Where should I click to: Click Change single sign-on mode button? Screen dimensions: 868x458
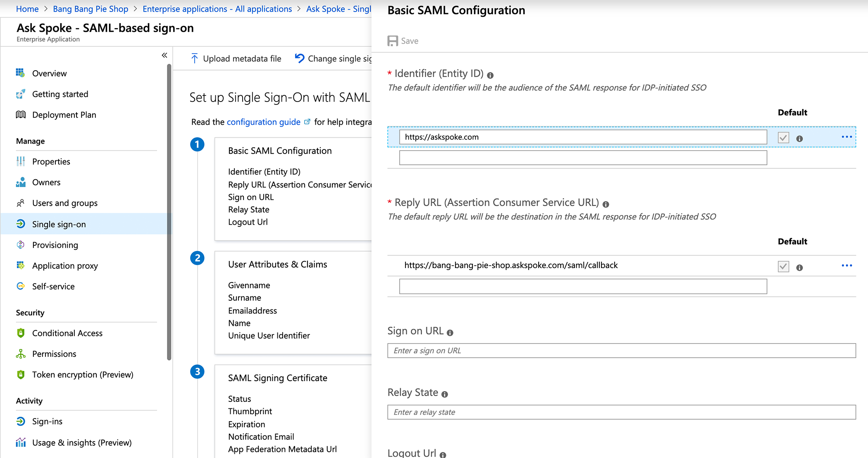coord(334,59)
